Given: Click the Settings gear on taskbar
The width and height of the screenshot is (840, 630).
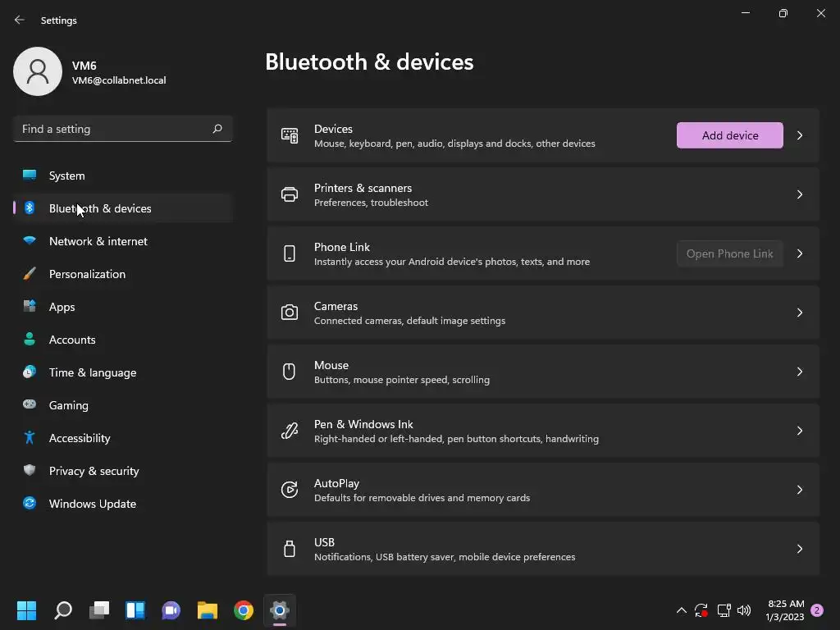Looking at the screenshot, I should [279, 610].
